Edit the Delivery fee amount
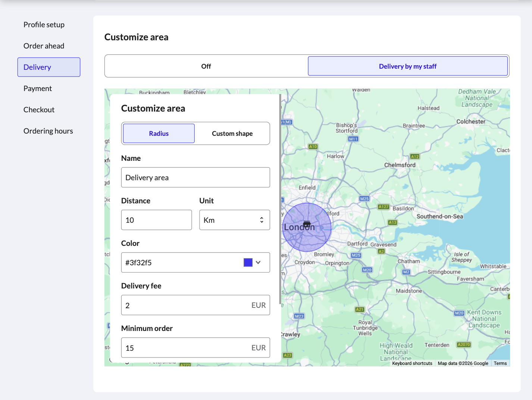The height and width of the screenshot is (400, 532). 195,305
